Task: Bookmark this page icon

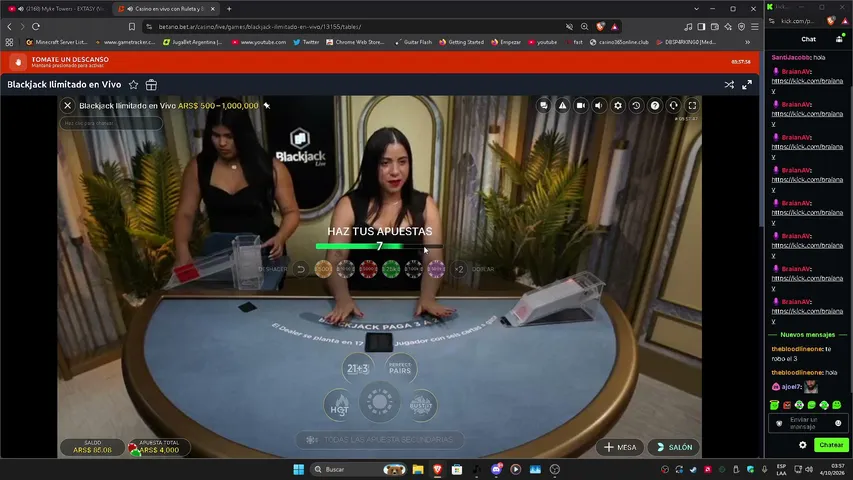Action: 132,27
